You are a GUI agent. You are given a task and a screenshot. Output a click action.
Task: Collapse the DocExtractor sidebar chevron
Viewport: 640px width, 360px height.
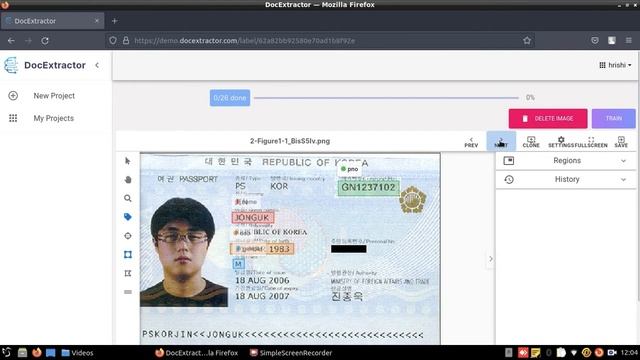97,65
